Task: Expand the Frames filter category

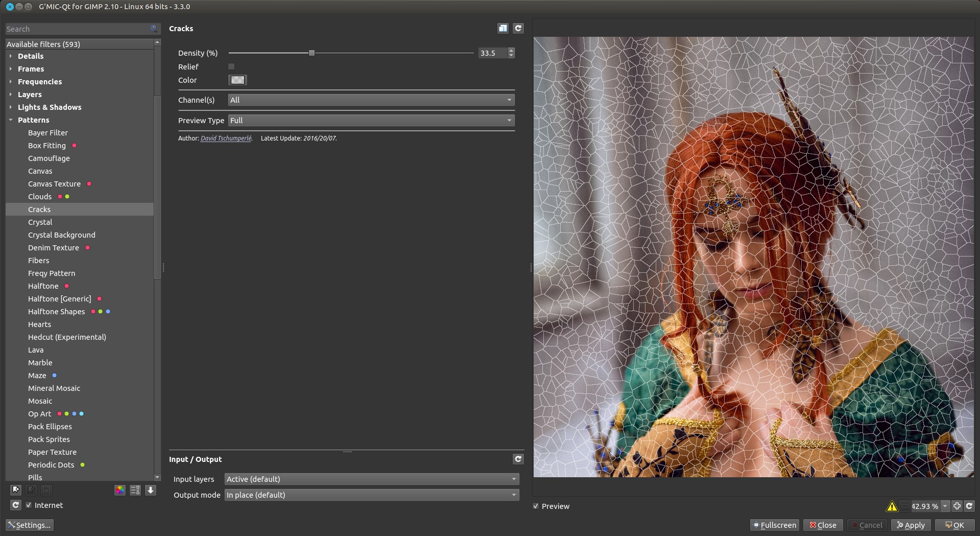Action: [11, 69]
